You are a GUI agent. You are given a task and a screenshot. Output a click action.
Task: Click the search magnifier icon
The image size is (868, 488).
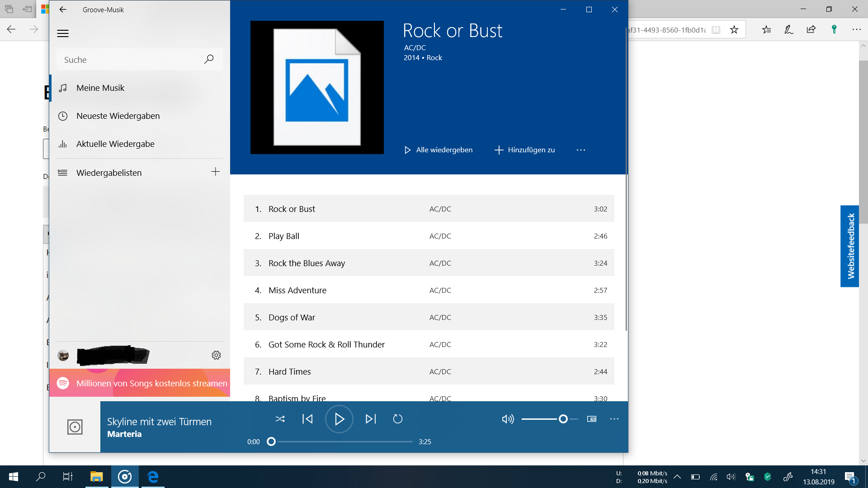click(x=209, y=59)
